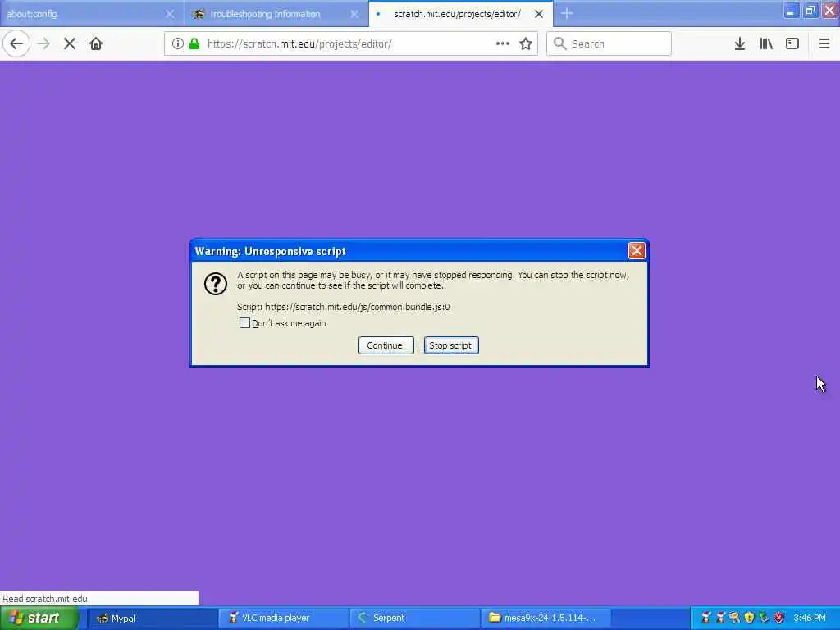This screenshot has height=630, width=840.
Task: Switch to Serpent in the taskbar
Action: click(x=414, y=618)
